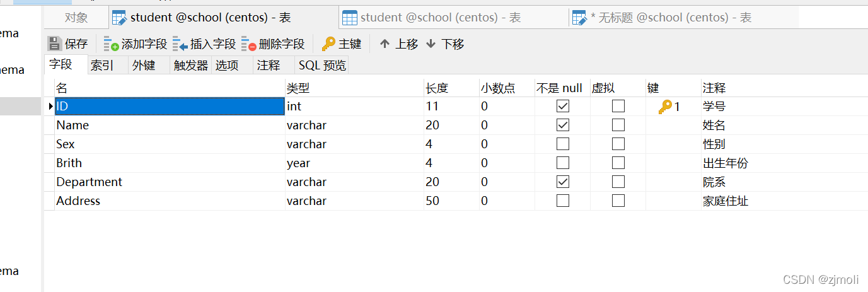Click the Move Up (上移) arrow icon

[x=385, y=44]
